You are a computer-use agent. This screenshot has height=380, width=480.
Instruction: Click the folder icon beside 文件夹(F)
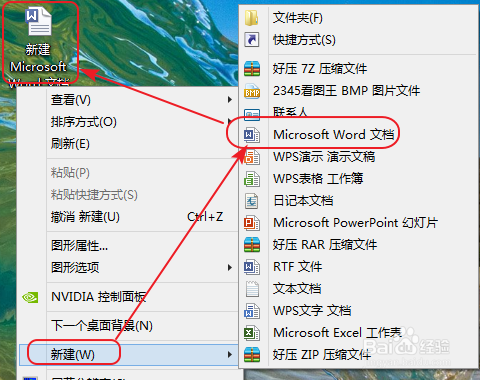(x=252, y=18)
